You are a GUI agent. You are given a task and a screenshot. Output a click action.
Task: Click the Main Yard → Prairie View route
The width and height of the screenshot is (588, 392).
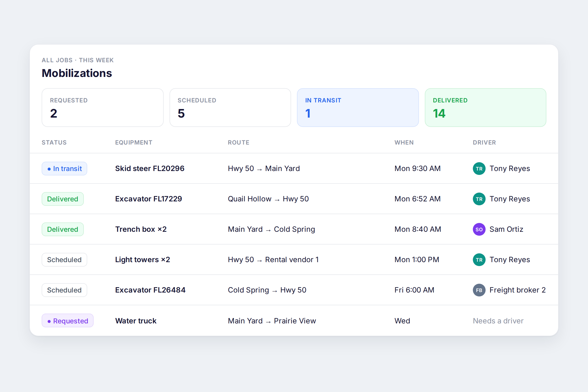(x=272, y=321)
